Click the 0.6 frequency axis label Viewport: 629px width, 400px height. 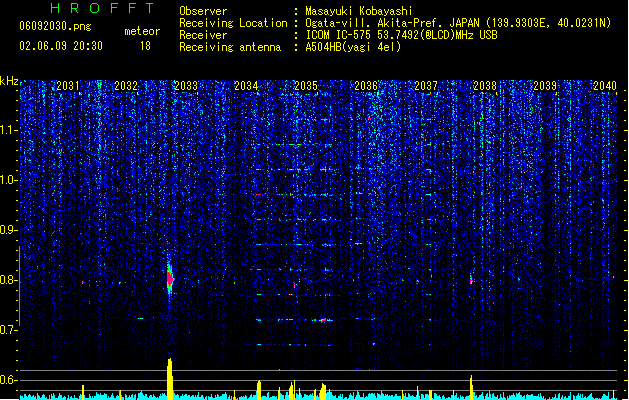point(9,380)
